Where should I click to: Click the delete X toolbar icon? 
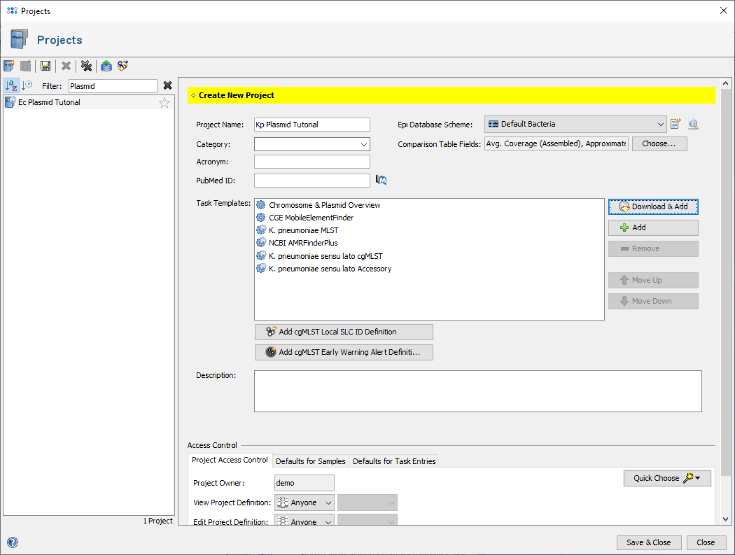pyautogui.click(x=66, y=66)
